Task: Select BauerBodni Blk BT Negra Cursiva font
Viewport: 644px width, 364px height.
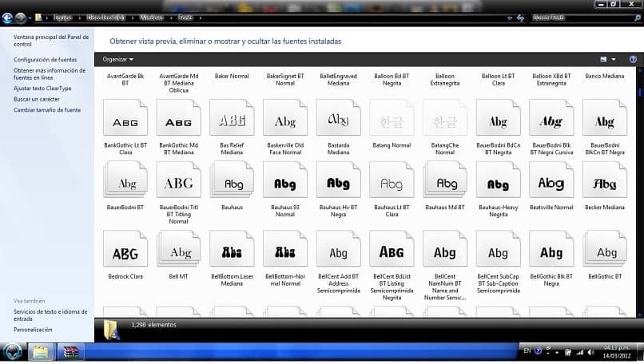Action: 551,117
